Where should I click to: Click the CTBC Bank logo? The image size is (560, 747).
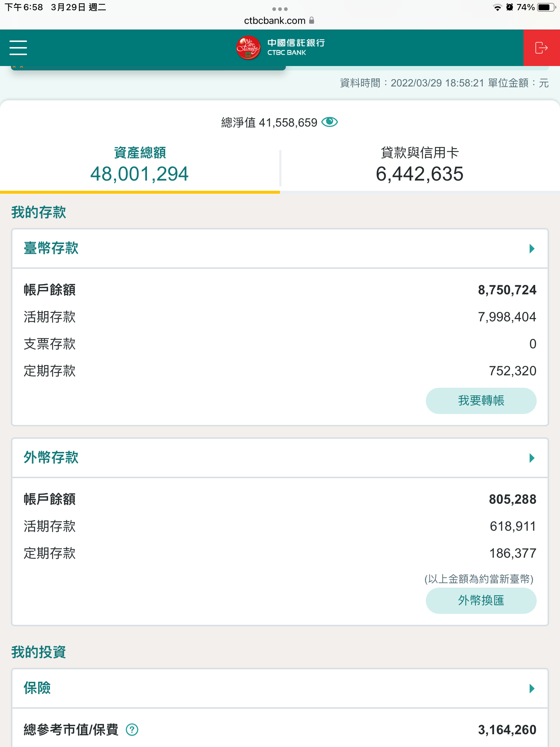coord(280,48)
